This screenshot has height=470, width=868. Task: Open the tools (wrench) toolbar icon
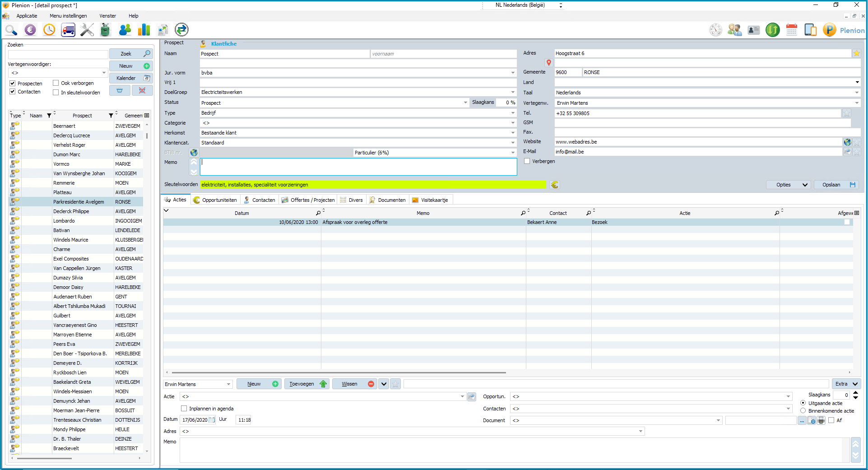tap(87, 30)
